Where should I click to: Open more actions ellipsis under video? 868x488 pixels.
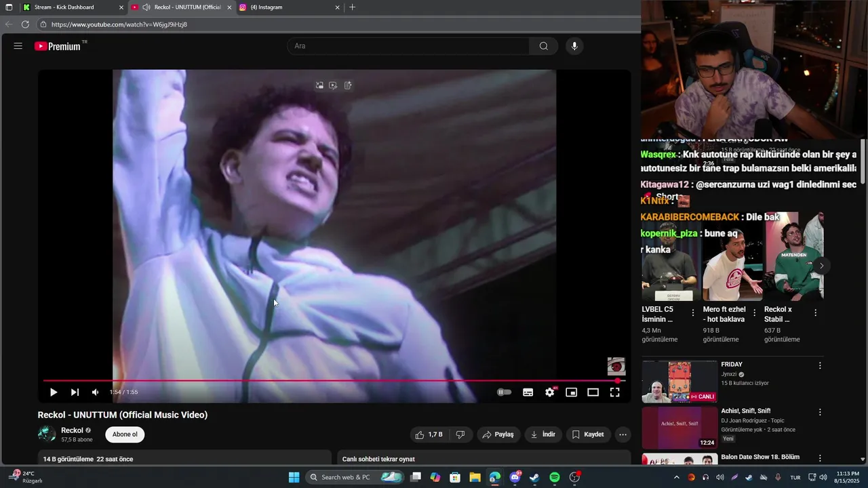[623, 434]
